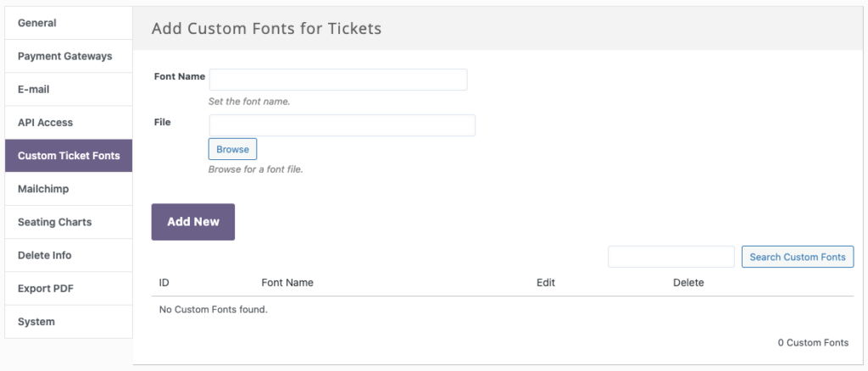Click Search Custom Fonts button
868x371 pixels.
(x=798, y=257)
